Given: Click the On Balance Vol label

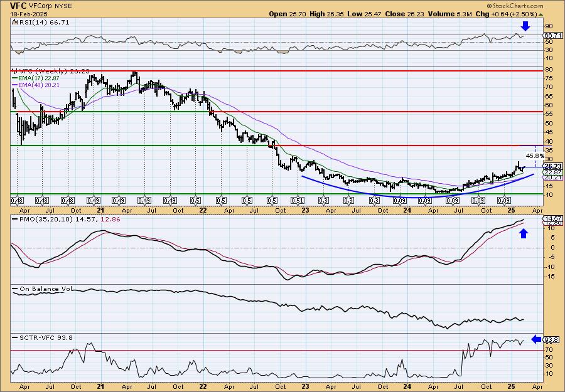Looking at the screenshot, I should click(46, 289).
